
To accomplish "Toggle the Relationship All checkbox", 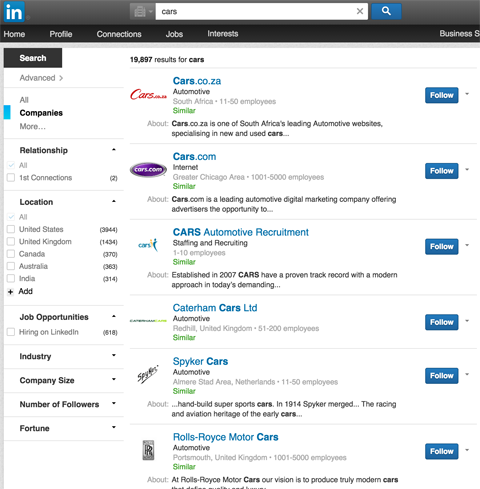I will tap(11, 165).
